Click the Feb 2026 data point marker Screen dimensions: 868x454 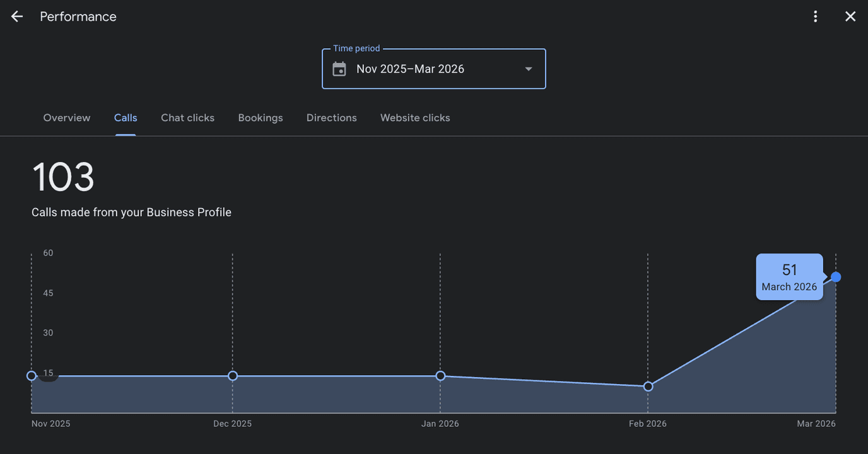click(648, 387)
